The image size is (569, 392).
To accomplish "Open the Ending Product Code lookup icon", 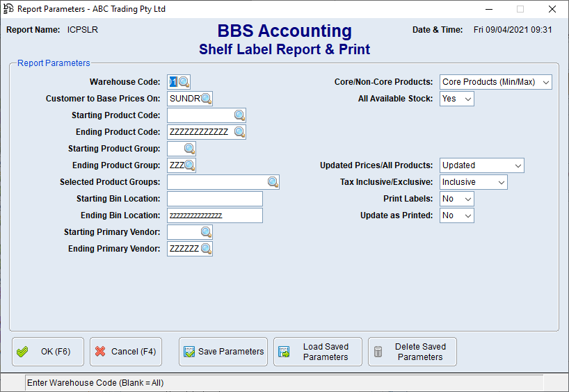I will [x=239, y=132].
